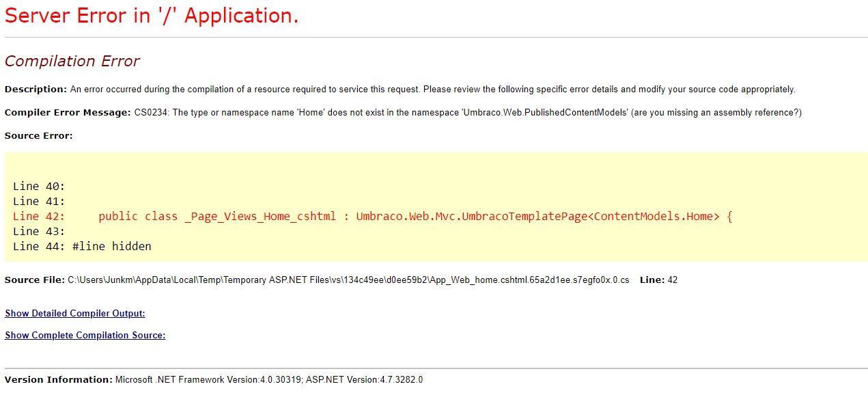Click the ASP.NET Version 4.7.3282.0 text
This screenshot has height=393, width=868.
coord(364,380)
